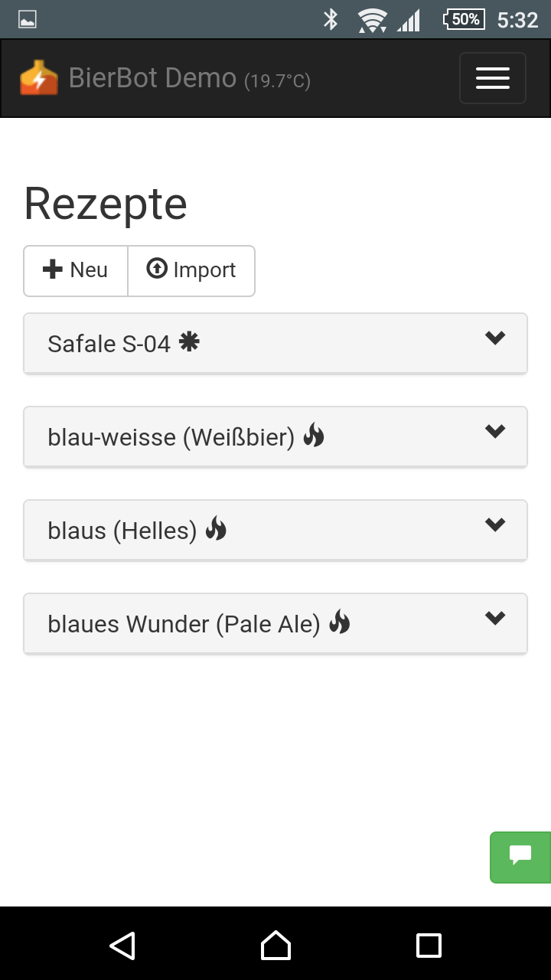Click the Neu button
This screenshot has width=551, height=980.
pos(76,270)
